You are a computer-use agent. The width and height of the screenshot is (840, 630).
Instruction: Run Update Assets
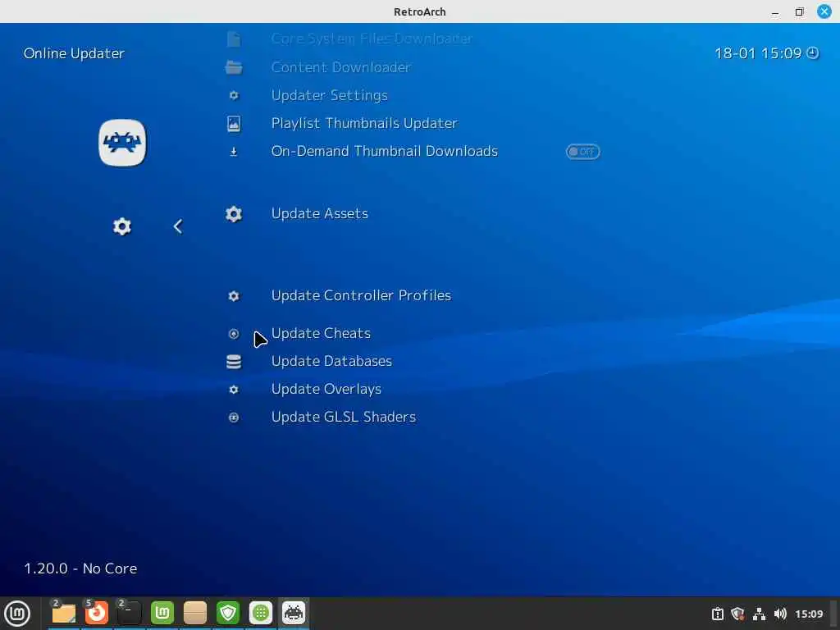tap(320, 213)
